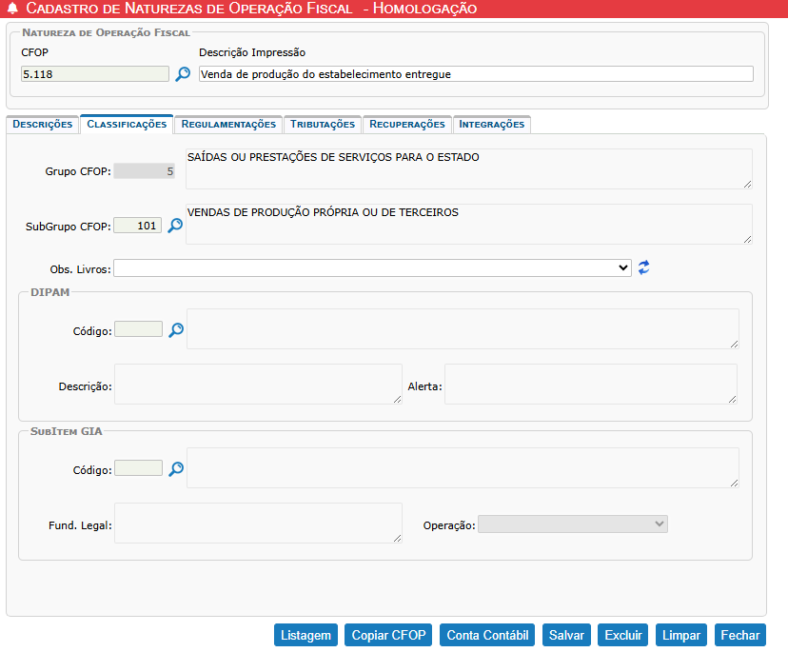
Task: Switch to the Descrições tab
Action: pos(43,124)
